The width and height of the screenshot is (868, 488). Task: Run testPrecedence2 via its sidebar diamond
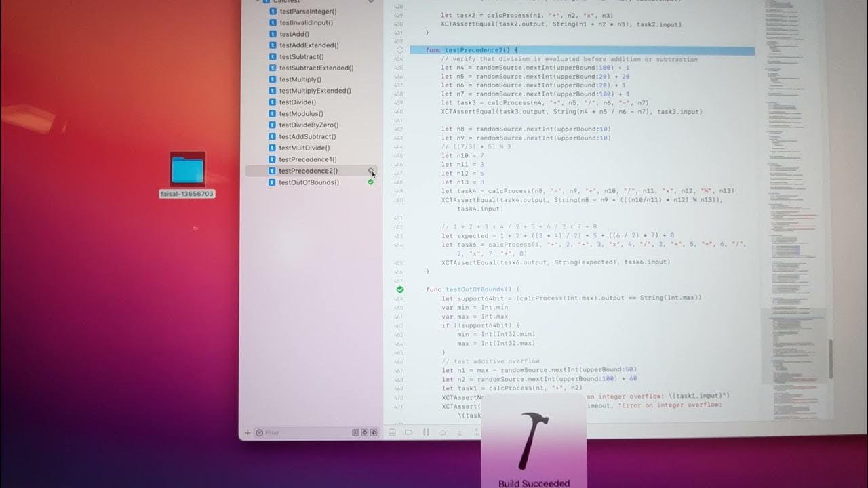[370, 171]
